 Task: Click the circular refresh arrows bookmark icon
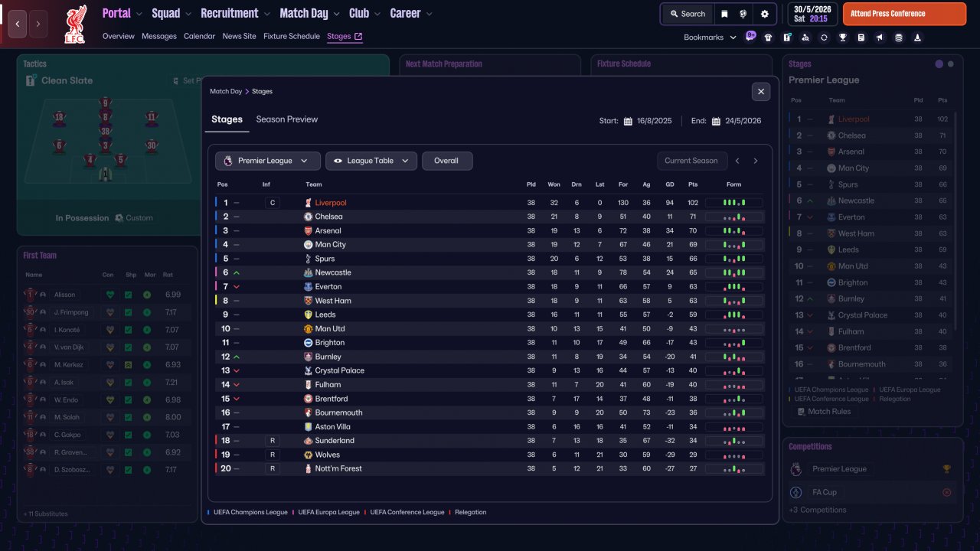tap(824, 37)
